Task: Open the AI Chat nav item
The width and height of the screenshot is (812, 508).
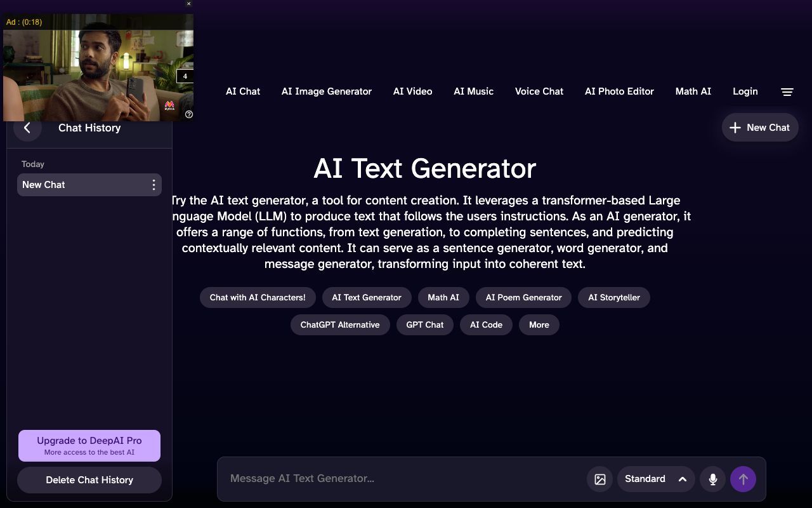Action: point(243,91)
